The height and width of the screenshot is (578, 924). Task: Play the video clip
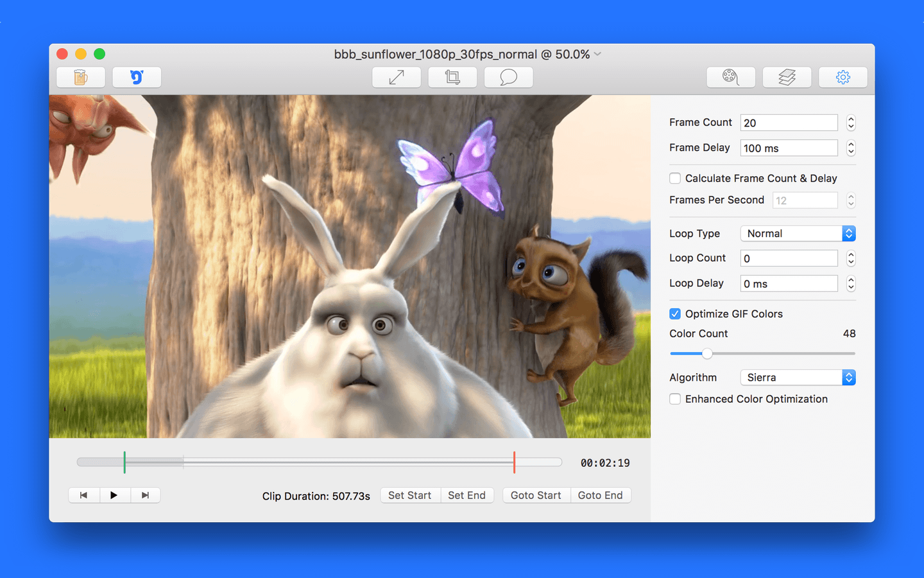click(x=114, y=495)
